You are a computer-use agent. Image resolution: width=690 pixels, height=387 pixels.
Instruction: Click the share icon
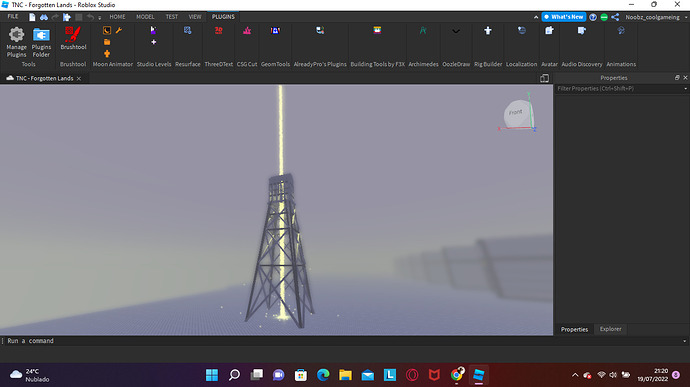(615, 17)
